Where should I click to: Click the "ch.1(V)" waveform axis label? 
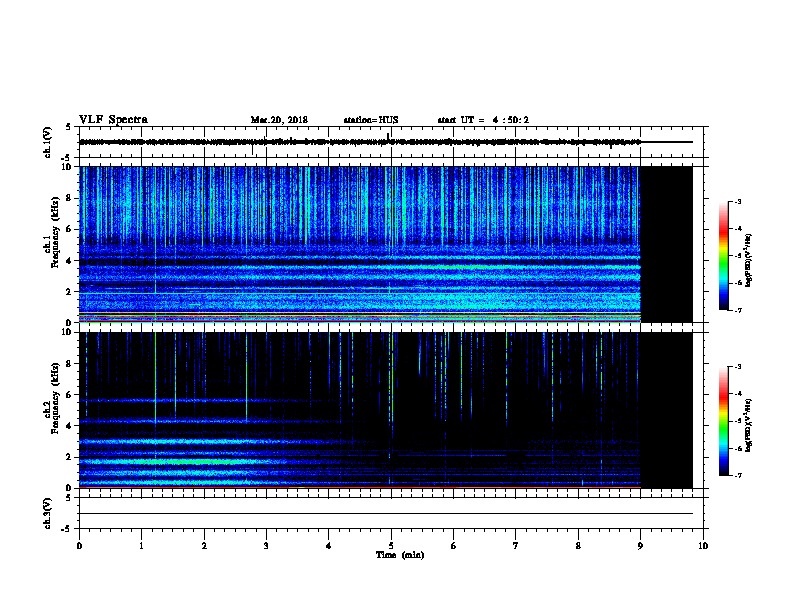pos(48,142)
